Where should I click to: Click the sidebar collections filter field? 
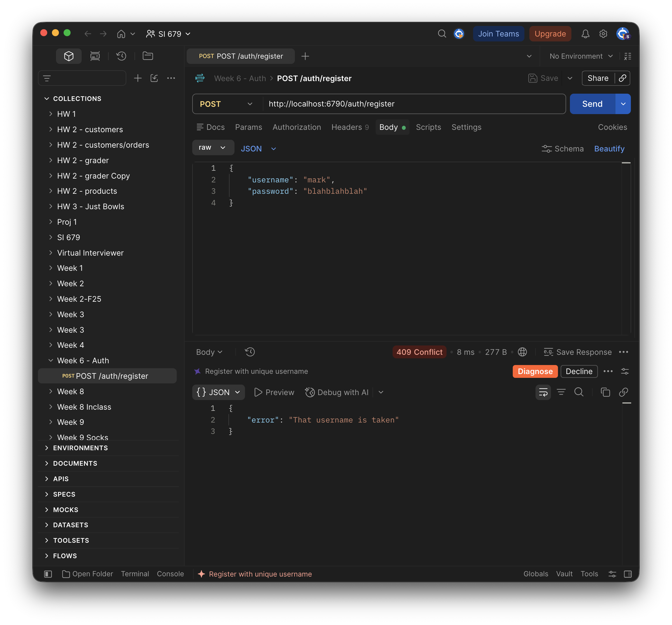tap(82, 78)
